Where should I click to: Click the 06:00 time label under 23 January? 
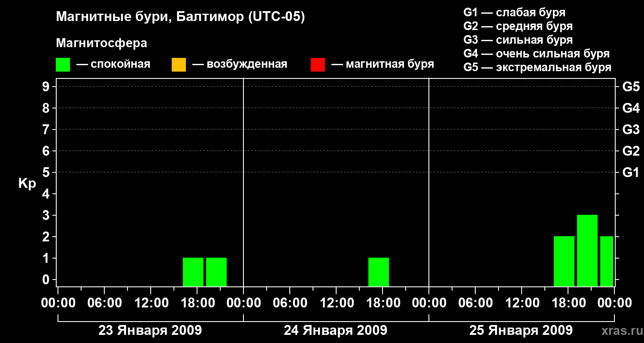104,303
